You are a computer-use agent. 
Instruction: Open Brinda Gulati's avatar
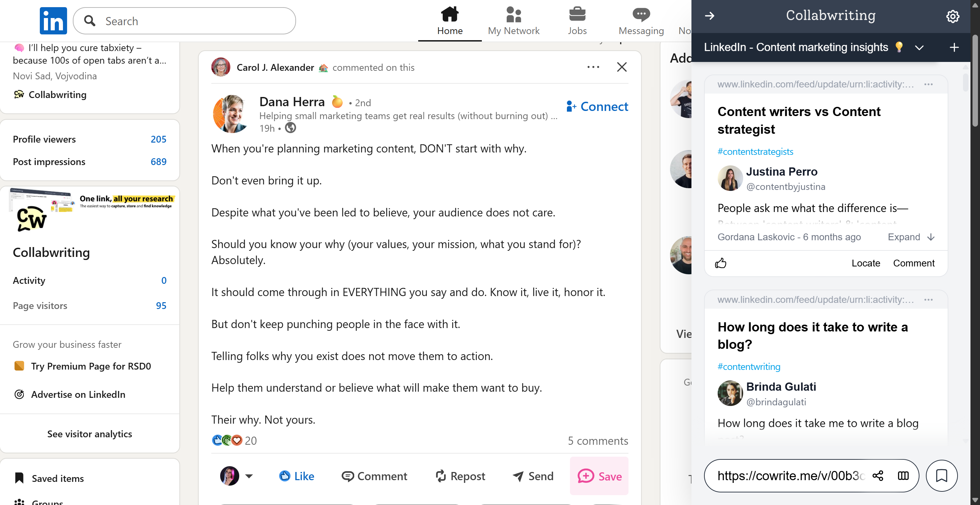(x=730, y=393)
